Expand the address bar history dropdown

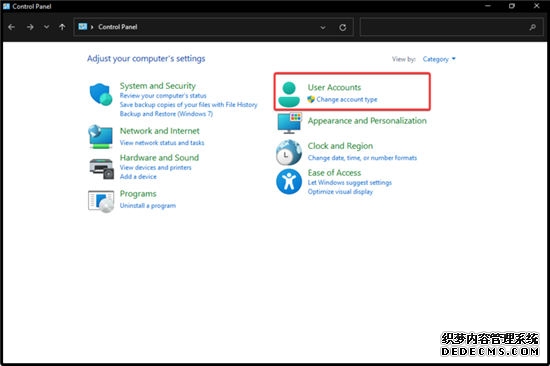(323, 27)
